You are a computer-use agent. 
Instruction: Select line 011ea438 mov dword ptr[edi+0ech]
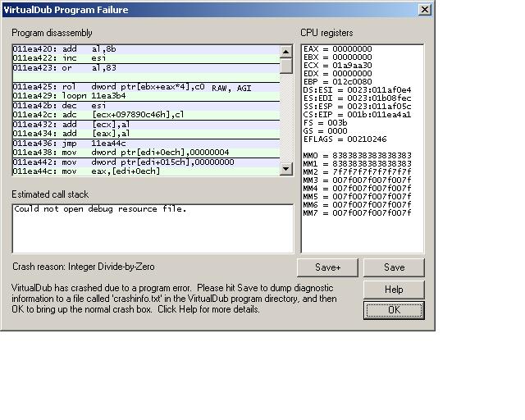tap(146, 153)
